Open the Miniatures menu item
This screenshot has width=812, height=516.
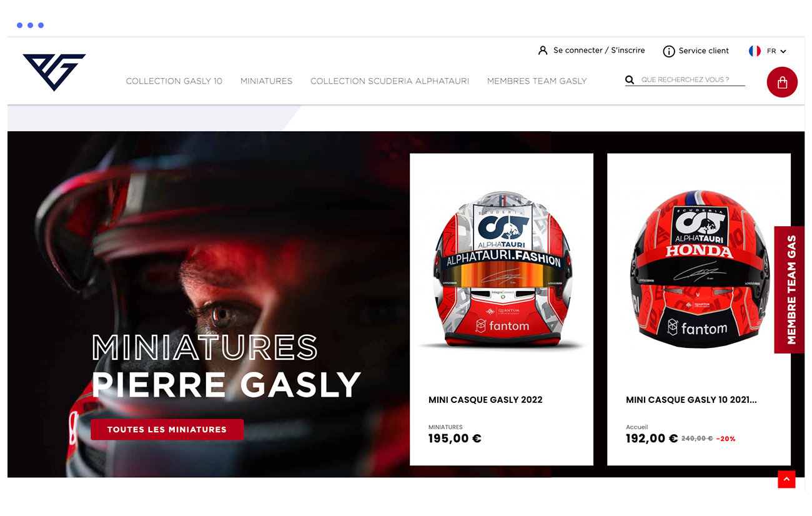[267, 81]
